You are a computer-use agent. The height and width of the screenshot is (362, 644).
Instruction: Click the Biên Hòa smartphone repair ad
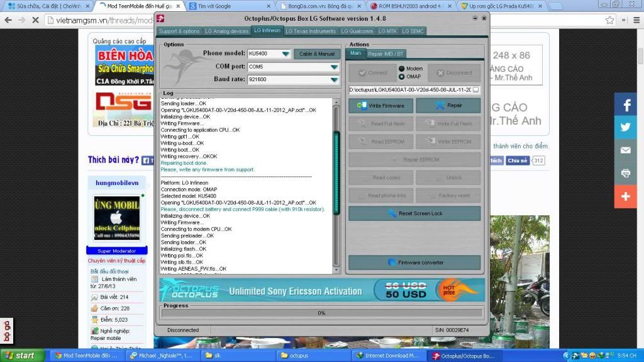pos(125,66)
